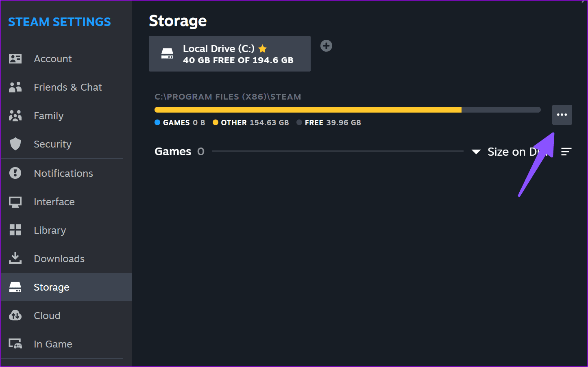Click the OTHER 154.63 GB label
This screenshot has width=588, height=367.
pos(255,123)
